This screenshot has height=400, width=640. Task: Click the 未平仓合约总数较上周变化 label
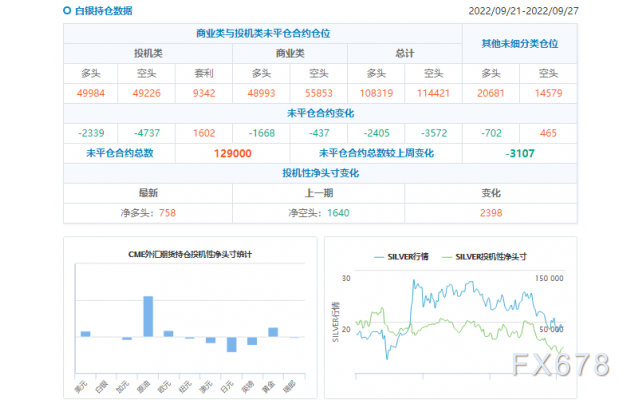(x=376, y=153)
